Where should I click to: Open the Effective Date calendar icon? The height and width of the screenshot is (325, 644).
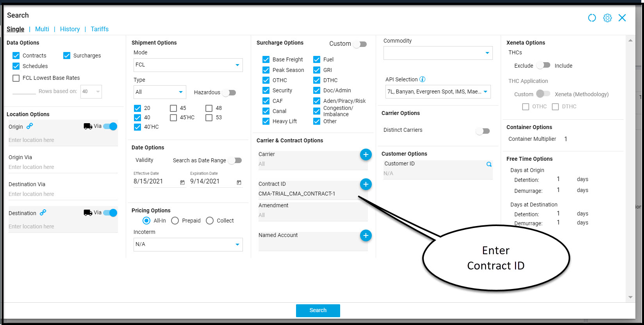coord(182,182)
